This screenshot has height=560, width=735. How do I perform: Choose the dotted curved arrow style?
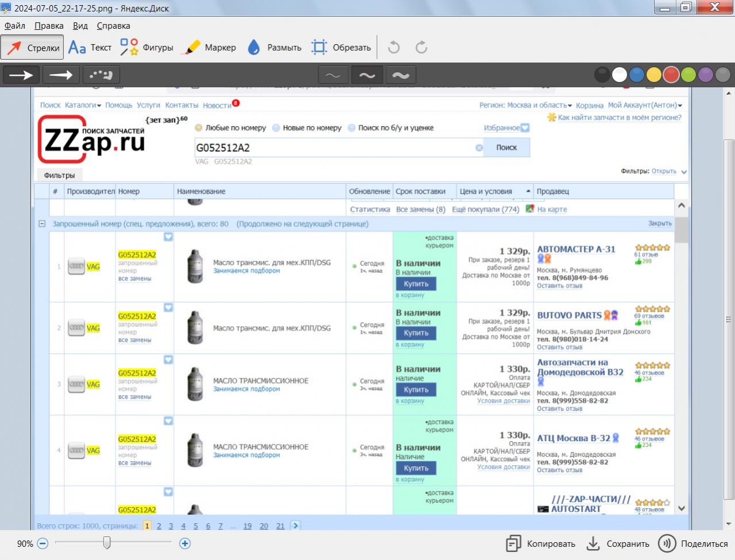pos(101,75)
